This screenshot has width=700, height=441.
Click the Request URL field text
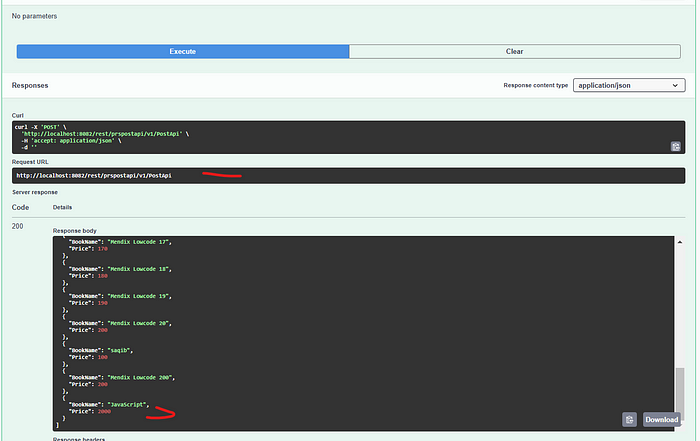93,175
